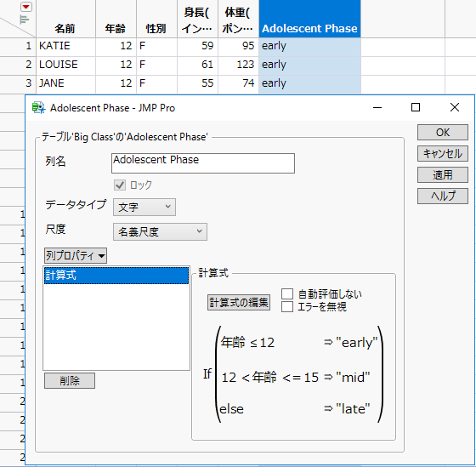Viewport: 476px width, 467px height.
Task: Open the データタイプ dropdown showing 文字
Action: pyautogui.click(x=144, y=208)
